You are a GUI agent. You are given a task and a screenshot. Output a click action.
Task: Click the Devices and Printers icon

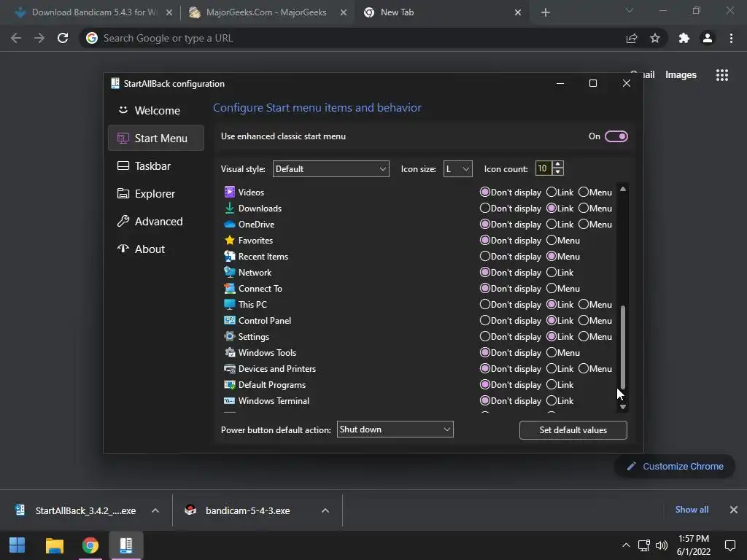click(x=230, y=368)
